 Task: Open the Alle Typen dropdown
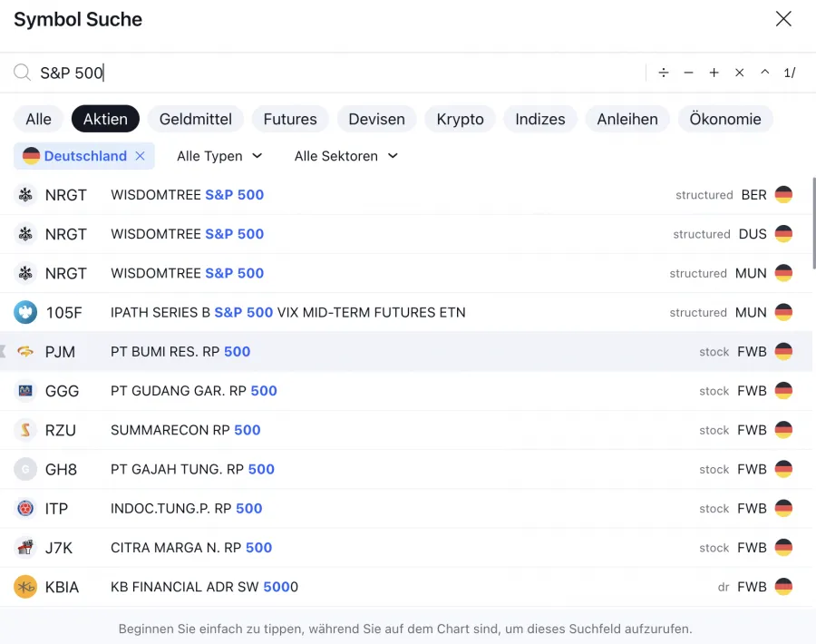(x=219, y=156)
